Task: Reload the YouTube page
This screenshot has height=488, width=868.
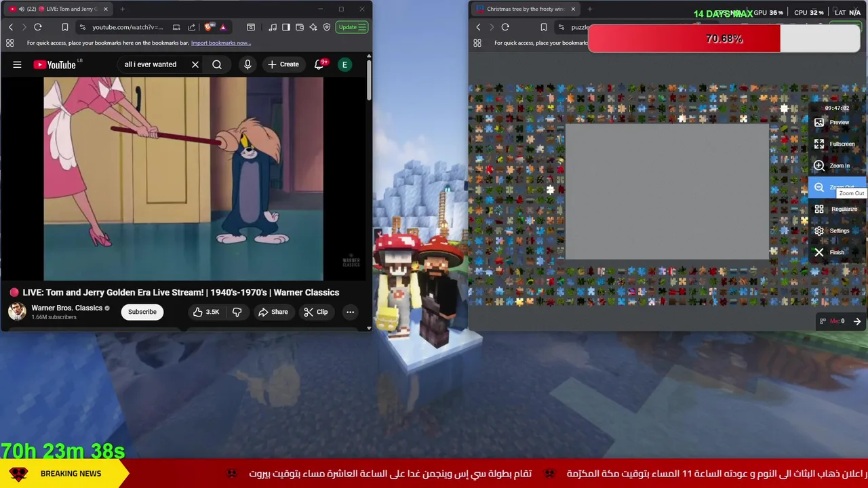Action: click(x=38, y=27)
